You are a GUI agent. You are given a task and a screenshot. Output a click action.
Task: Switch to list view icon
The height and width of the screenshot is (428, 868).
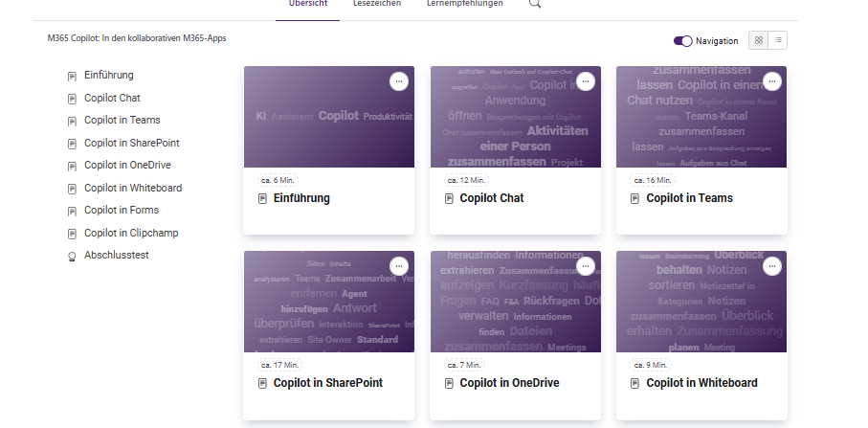coord(778,40)
